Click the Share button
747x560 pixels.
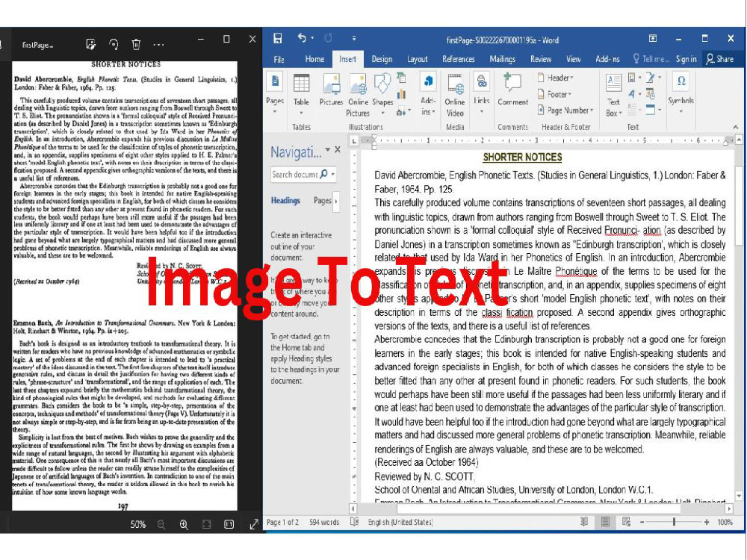(x=720, y=59)
